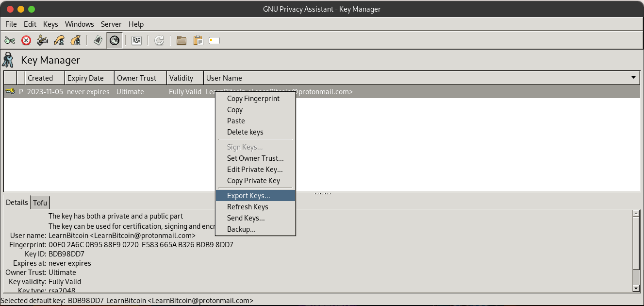Open the Keys menu in menu bar
Viewport: 644px width, 306px height.
50,24
